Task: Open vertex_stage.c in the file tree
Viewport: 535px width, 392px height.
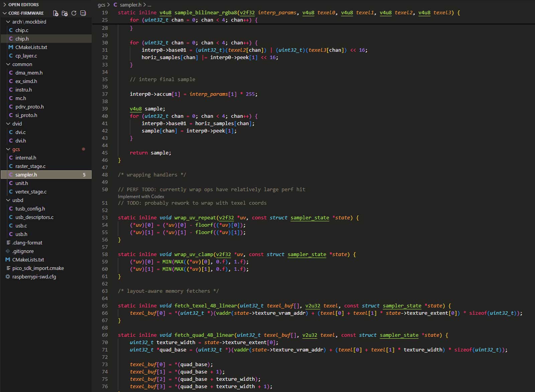Action: pyautogui.click(x=31, y=192)
